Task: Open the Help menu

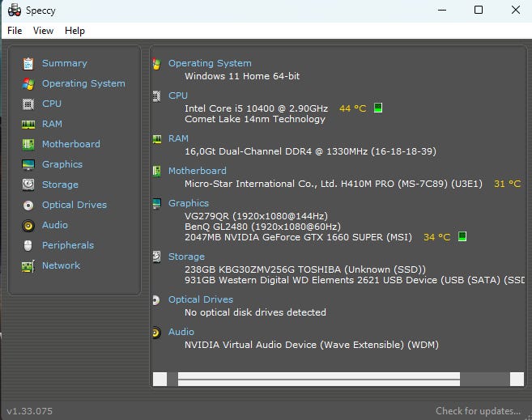Action: click(74, 31)
